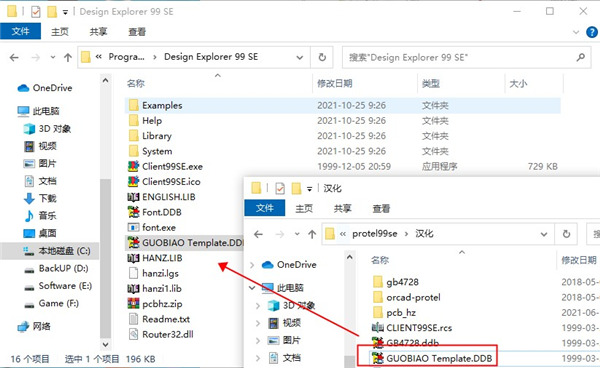Expand 视频 node in 汉化 window
Image resolution: width=600 pixels, height=368 pixels.
tap(258, 323)
